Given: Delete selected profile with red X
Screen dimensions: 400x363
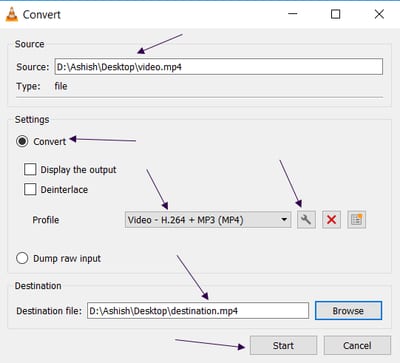Looking at the screenshot, I should pyautogui.click(x=331, y=220).
